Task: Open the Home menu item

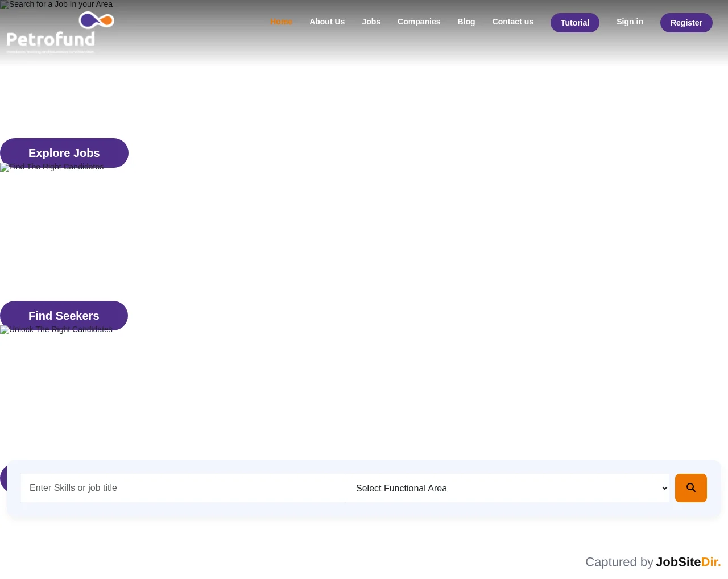Action: pyautogui.click(x=281, y=22)
